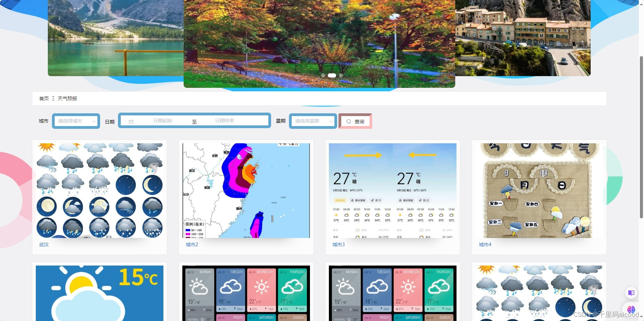Select the active middle carousel indicator
644x321 pixels.
pyautogui.click(x=332, y=75)
